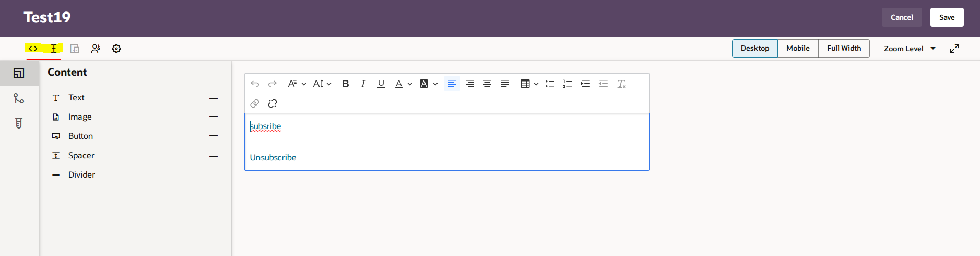
Task: Increase the indent
Action: (585, 84)
